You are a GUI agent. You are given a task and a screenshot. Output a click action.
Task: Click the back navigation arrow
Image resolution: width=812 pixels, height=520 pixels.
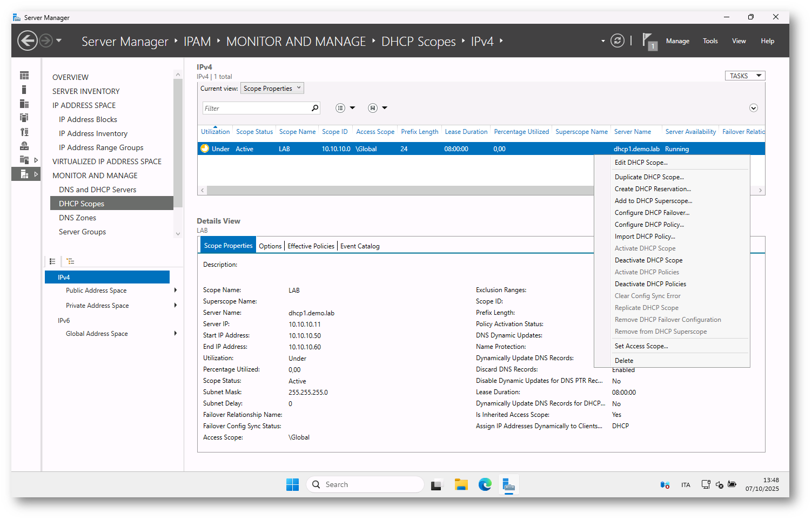tap(27, 41)
